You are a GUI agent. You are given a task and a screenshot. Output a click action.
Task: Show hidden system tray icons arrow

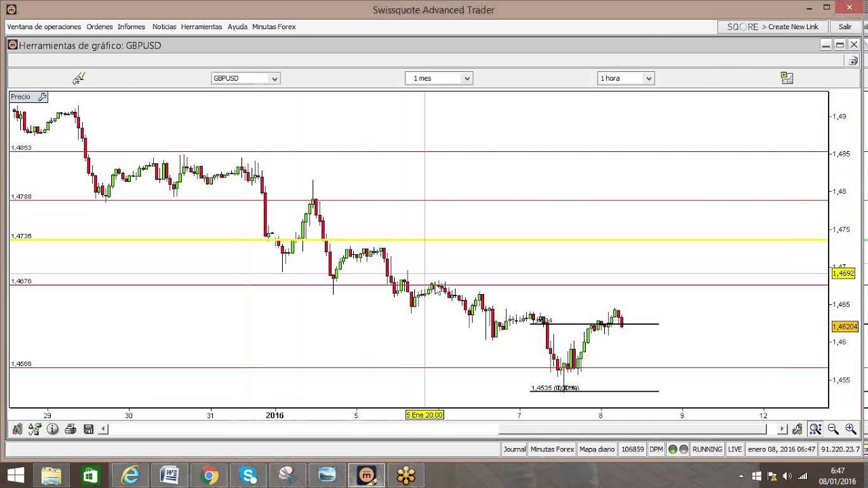742,475
